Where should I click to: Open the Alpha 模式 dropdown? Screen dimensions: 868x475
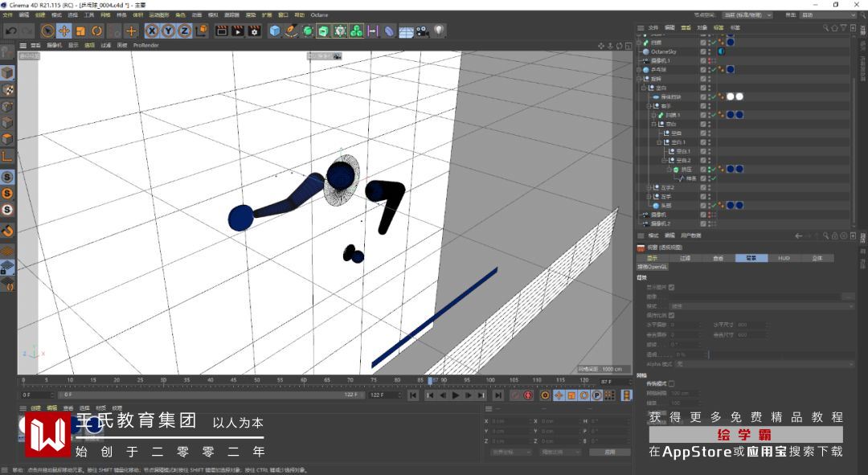click(x=766, y=364)
